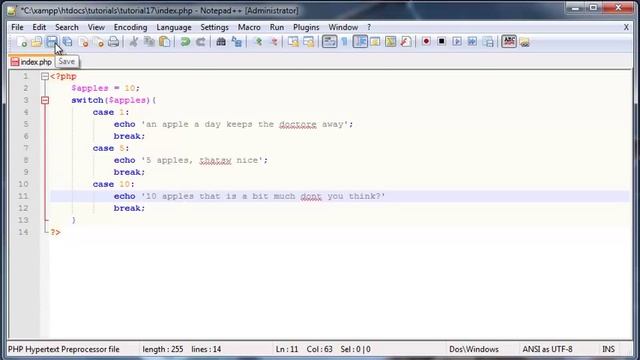Image resolution: width=640 pixels, height=360 pixels.
Task: Click the Zoom Out icon
Action: click(x=274, y=42)
